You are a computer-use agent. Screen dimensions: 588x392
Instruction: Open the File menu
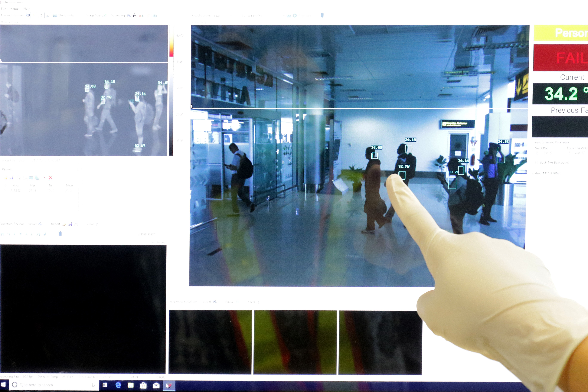[4, 9]
